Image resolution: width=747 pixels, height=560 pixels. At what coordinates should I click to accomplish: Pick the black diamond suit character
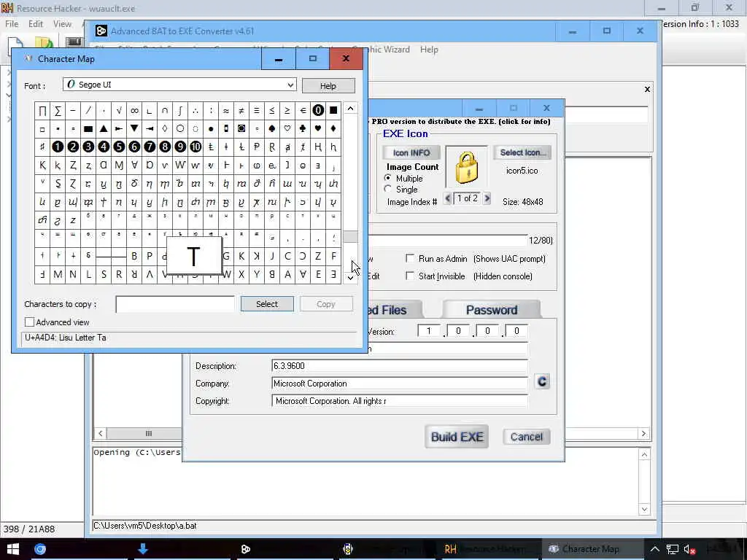(333, 128)
